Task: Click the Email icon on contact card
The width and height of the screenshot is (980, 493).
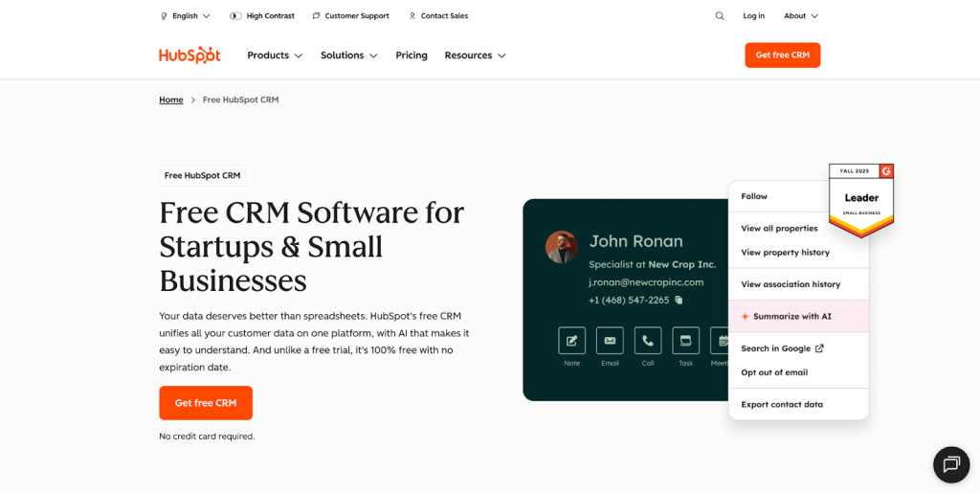Action: pos(610,341)
